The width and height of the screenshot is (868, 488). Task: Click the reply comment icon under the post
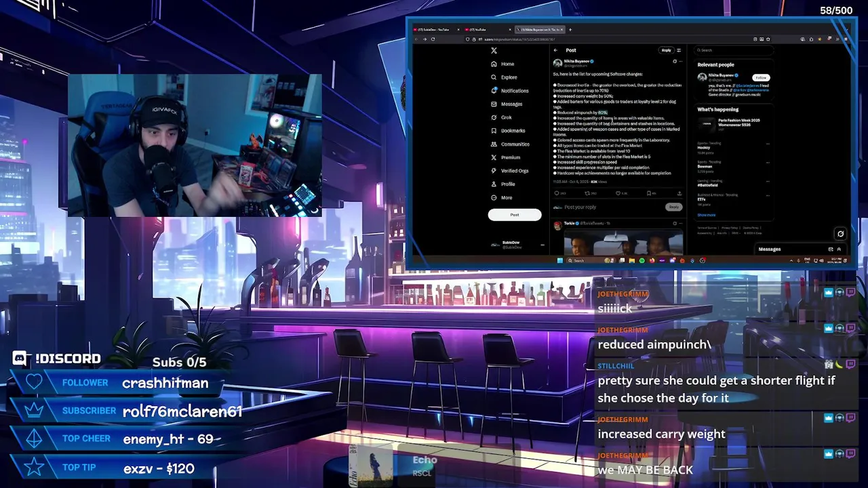tap(557, 193)
